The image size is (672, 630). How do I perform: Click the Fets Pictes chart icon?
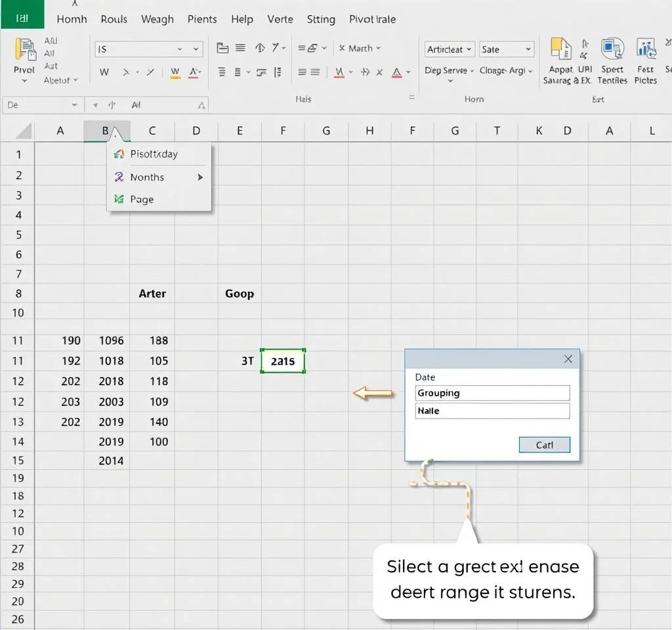(x=646, y=49)
